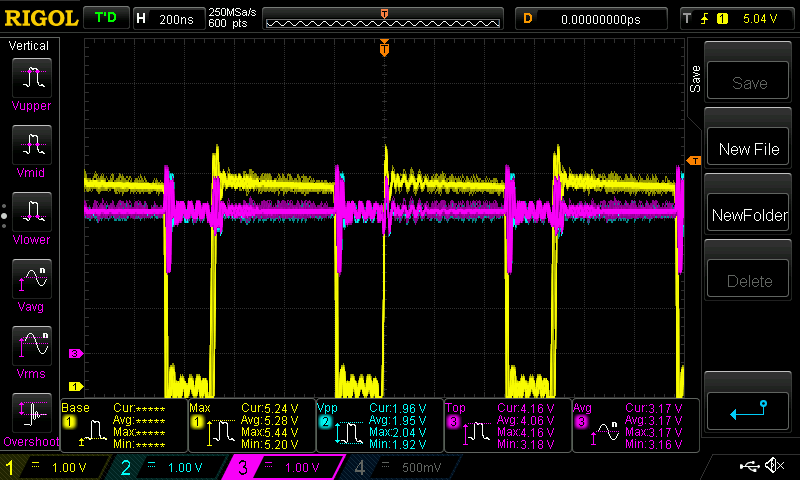Click the trigger level 5.04 V readout

760,19
